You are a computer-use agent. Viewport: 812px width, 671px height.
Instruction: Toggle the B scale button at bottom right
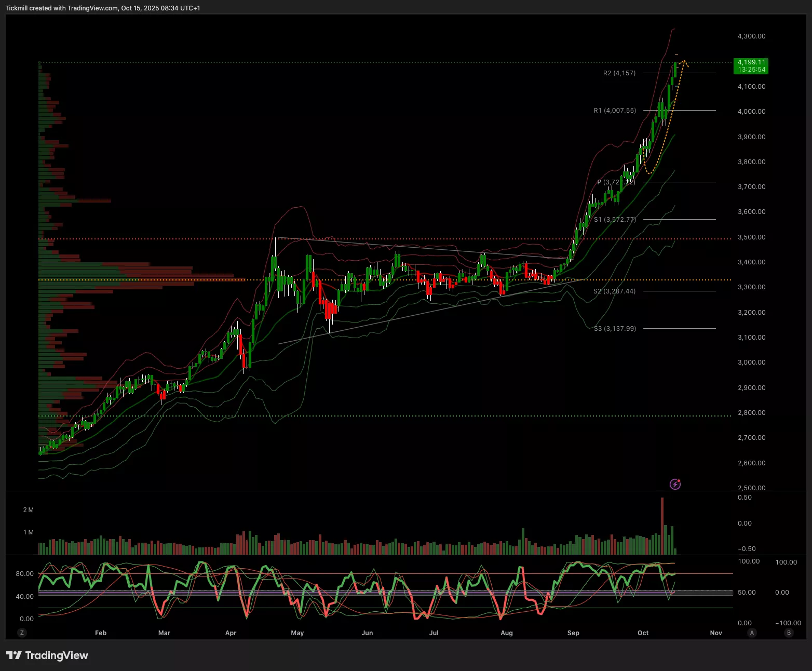pos(789,633)
